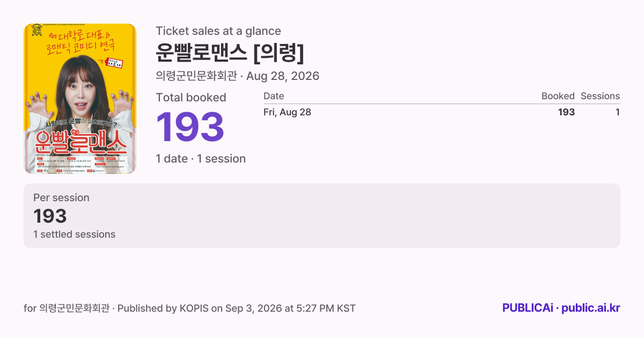Click the crest emblem atop the poster

point(36,29)
